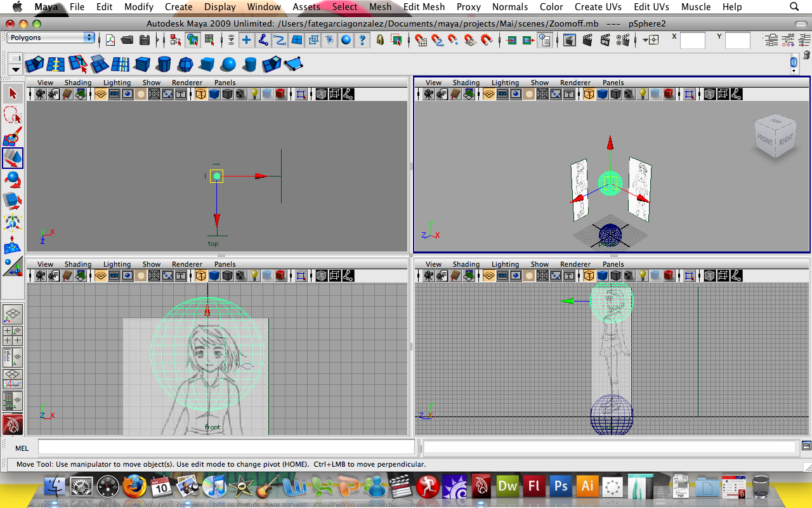Select the Soft Modification tool
Image resolution: width=812 pixels, height=508 pixels.
tap(13, 244)
